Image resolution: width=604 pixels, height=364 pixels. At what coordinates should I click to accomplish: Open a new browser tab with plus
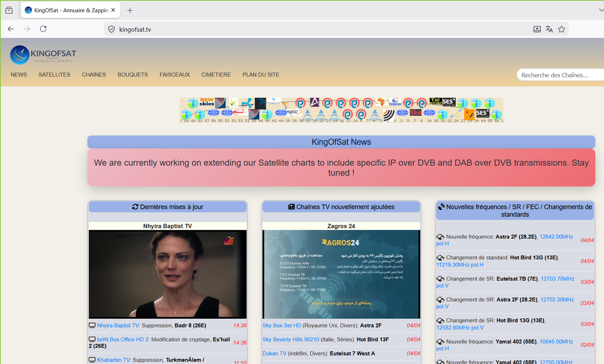(130, 10)
